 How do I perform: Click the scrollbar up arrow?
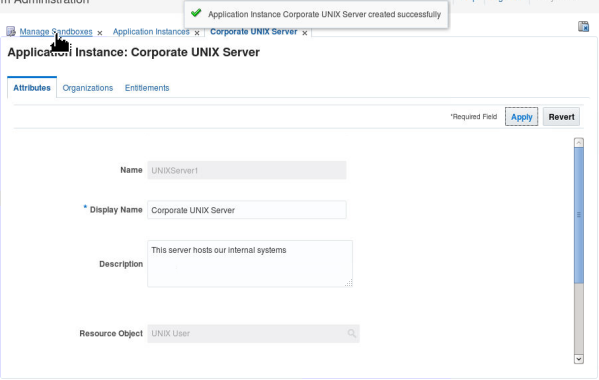pos(579,143)
